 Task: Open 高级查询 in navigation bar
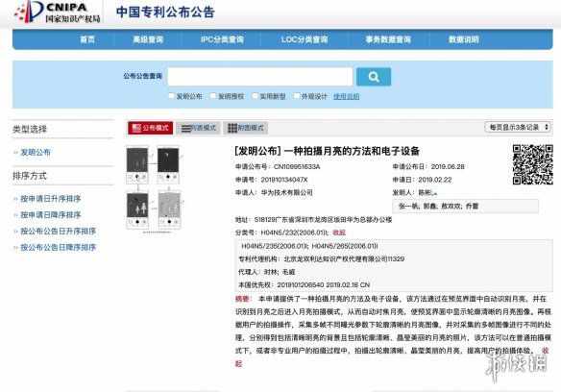148,39
